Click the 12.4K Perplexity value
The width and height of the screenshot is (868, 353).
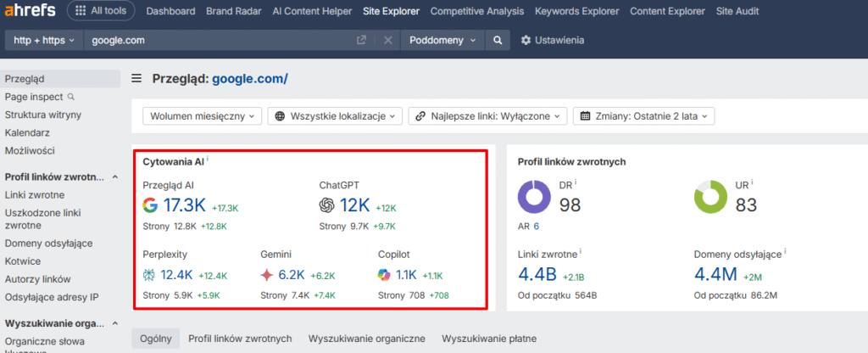click(x=176, y=275)
